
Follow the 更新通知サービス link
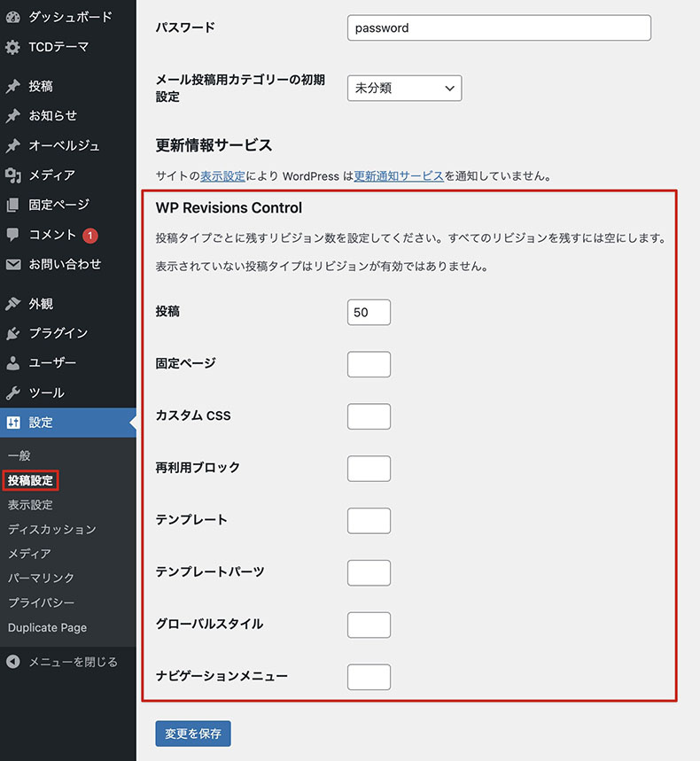pyautogui.click(x=399, y=176)
